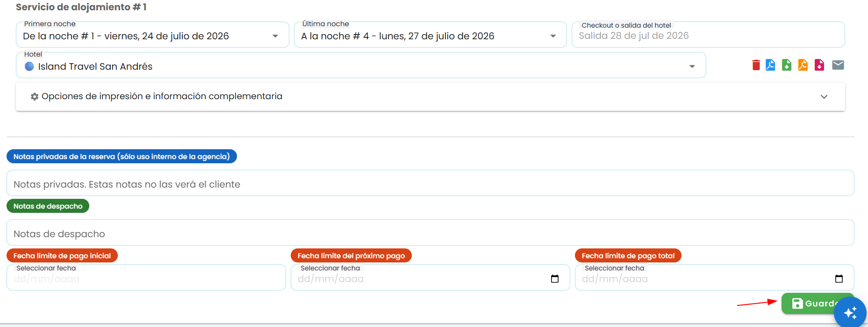
Task: Click the Checkout o salida del hotel field
Action: coord(708,35)
